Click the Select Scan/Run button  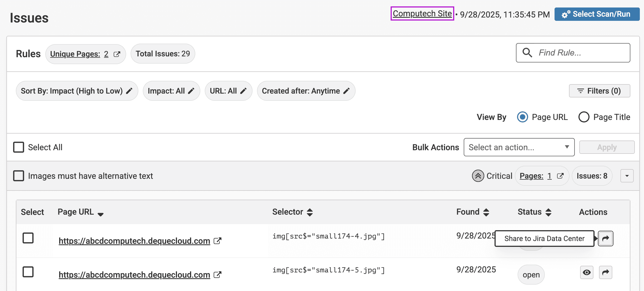coord(596,14)
